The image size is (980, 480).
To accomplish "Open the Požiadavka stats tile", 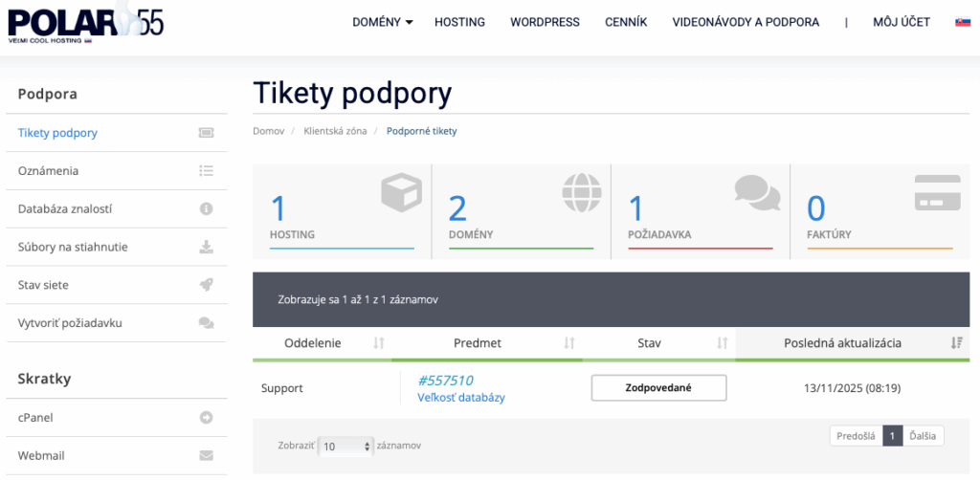I will (x=701, y=211).
